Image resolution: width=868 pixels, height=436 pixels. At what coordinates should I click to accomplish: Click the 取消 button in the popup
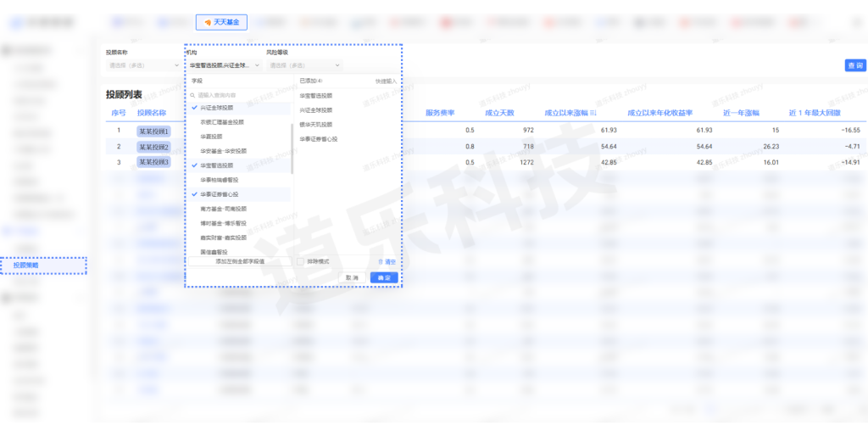351,277
